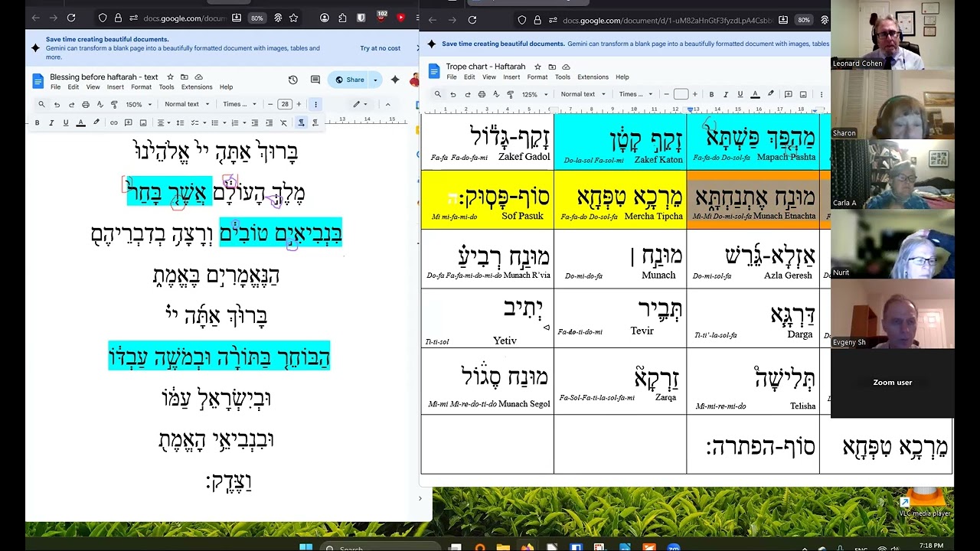This screenshot has height=551, width=980.
Task: Insert image icon in Blessing document toolbar
Action: (143, 122)
